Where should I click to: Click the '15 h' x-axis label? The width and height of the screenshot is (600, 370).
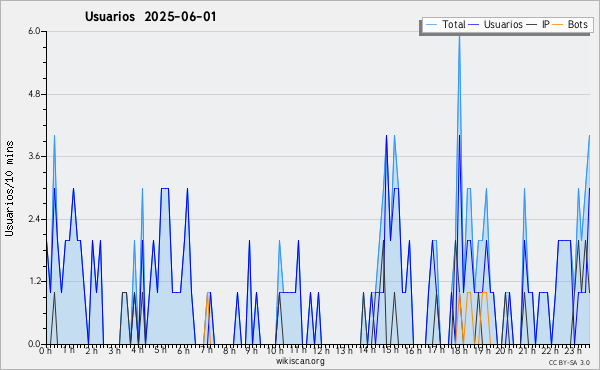coord(390,350)
